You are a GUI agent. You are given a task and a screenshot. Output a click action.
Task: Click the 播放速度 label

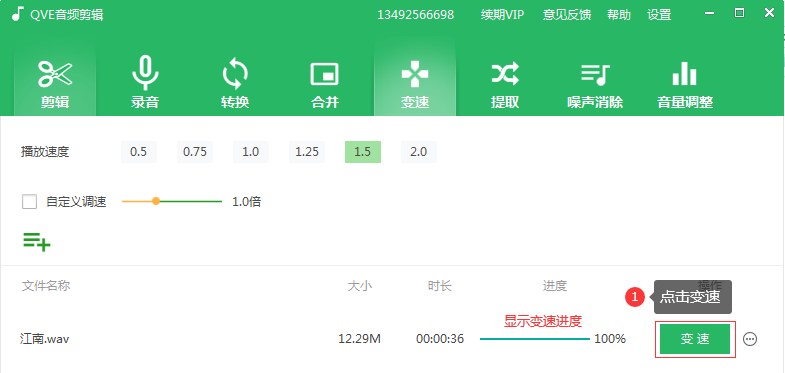(x=45, y=152)
